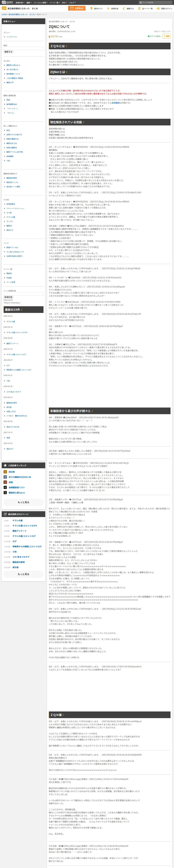
Task: Click the 検索する button in sidebar
Action: click(8, 52)
